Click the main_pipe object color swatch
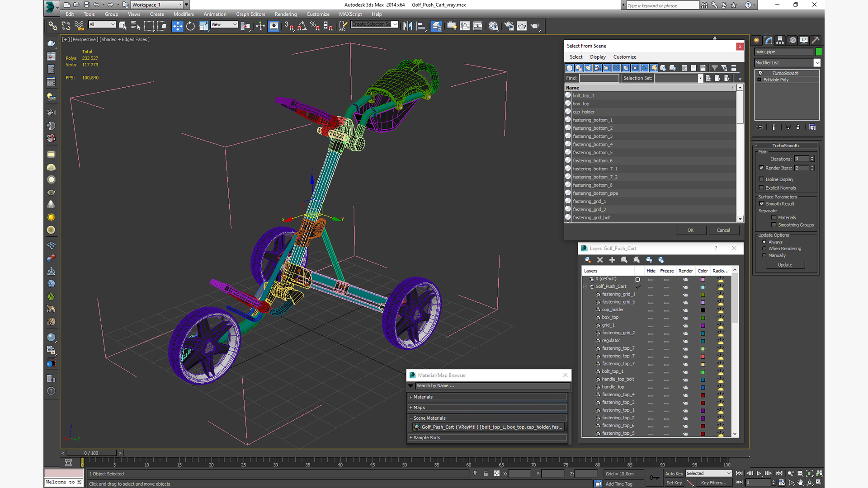The height and width of the screenshot is (488, 868). 818,52
